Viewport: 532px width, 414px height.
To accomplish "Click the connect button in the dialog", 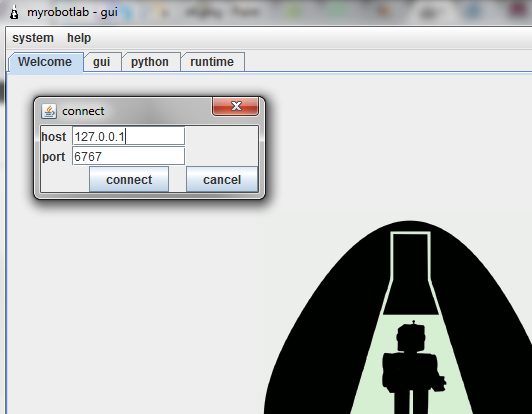I will coord(129,180).
